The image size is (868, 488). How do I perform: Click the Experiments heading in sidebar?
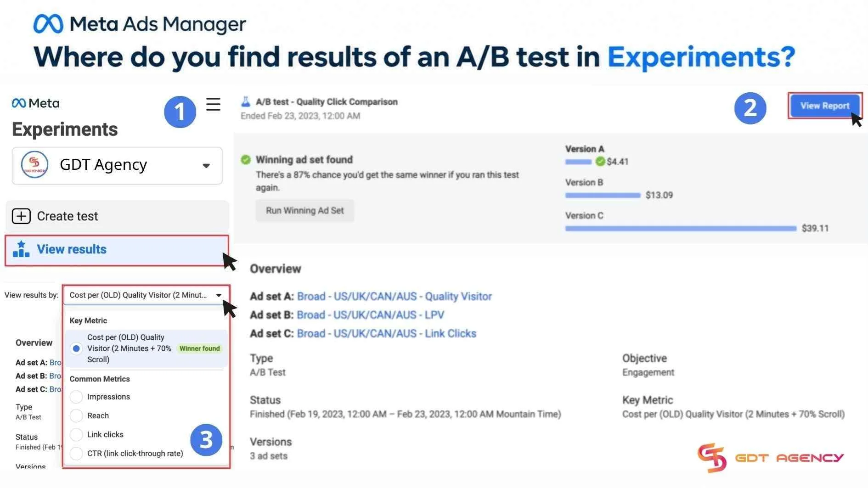point(65,129)
